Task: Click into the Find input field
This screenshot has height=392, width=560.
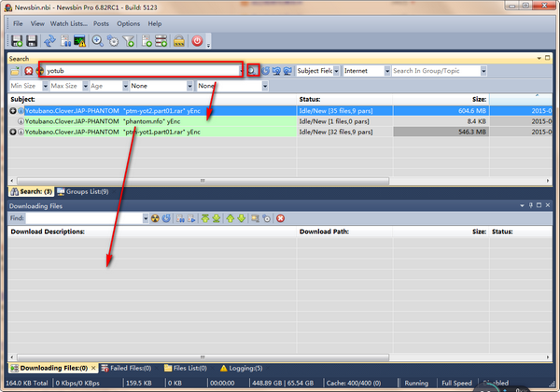Action: click(x=86, y=218)
